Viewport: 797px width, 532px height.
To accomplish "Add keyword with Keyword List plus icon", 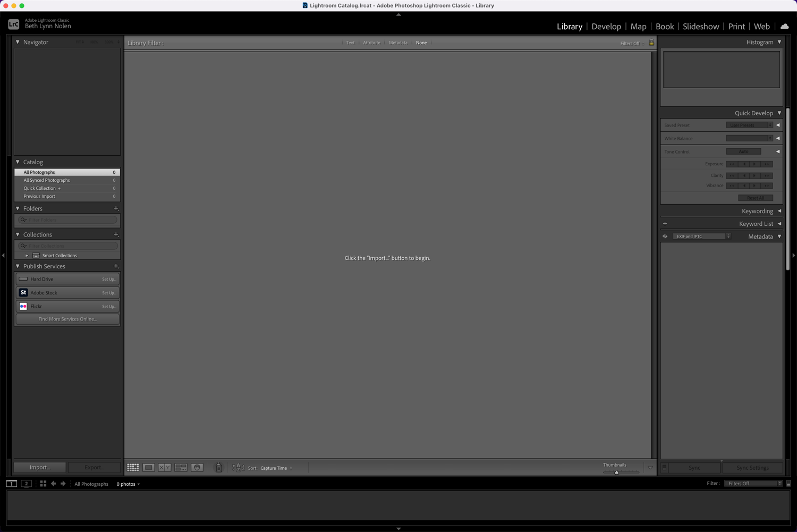I will coord(665,224).
